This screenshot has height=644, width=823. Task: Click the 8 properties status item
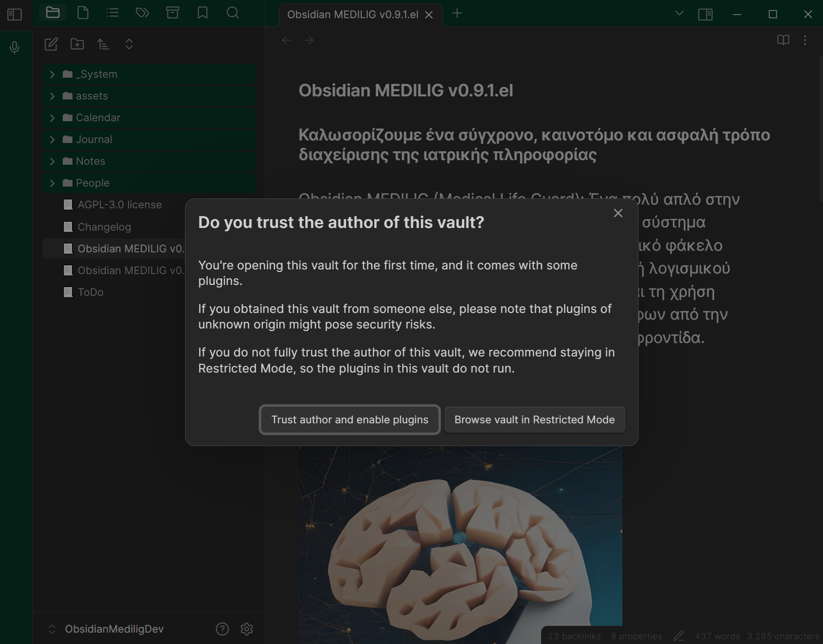[636, 636]
